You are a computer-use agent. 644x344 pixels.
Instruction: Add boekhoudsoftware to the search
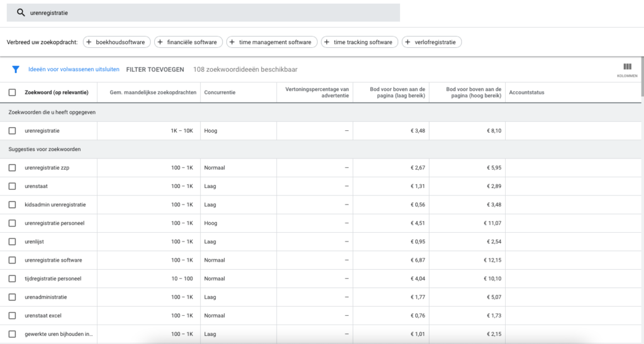pyautogui.click(x=116, y=42)
